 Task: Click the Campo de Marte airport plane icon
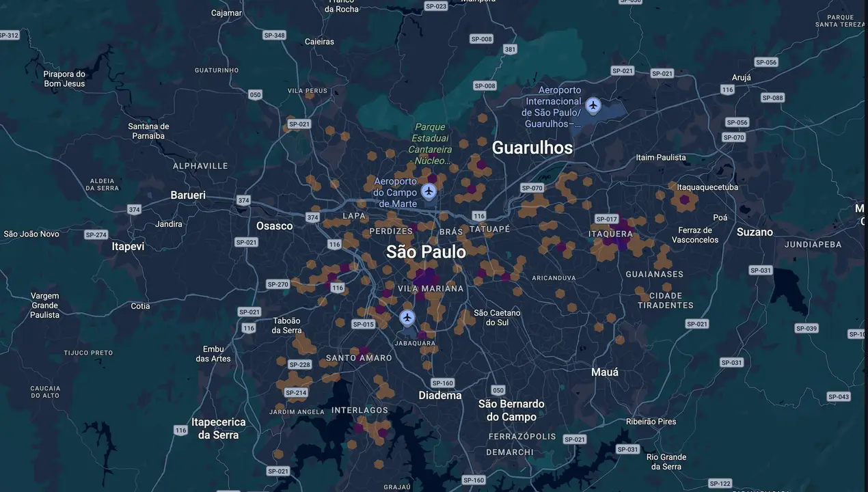(429, 191)
